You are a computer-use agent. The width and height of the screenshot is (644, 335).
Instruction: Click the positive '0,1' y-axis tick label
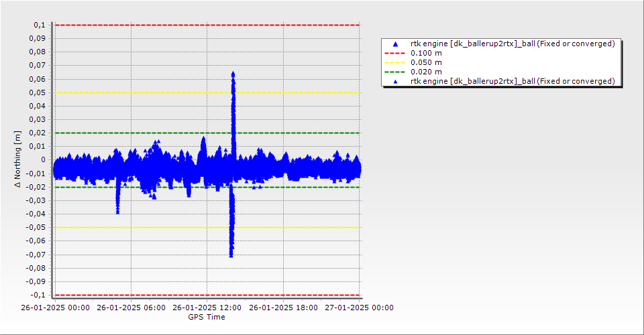(40, 25)
